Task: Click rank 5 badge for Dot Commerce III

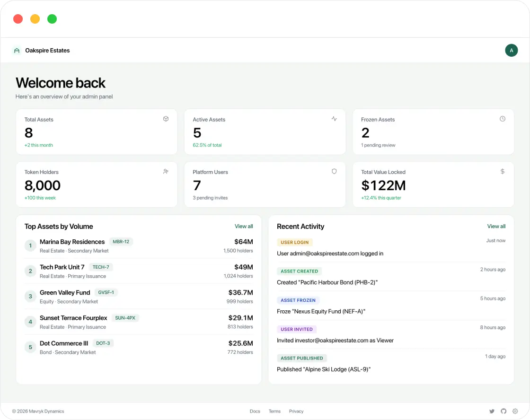Action: point(30,347)
